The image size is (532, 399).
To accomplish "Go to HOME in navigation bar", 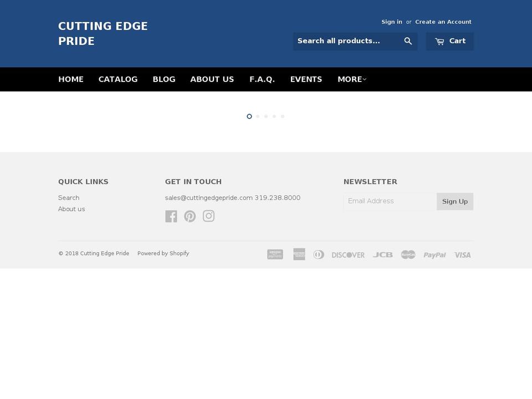I will 71,79.
